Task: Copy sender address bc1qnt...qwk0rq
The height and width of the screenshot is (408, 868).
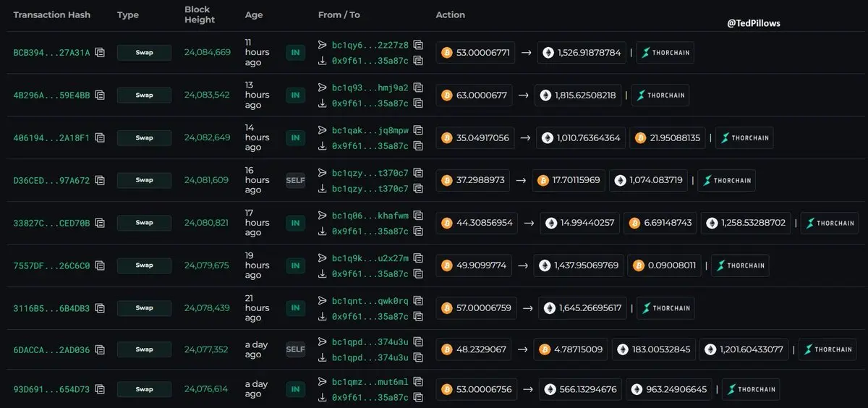Action: 418,301
